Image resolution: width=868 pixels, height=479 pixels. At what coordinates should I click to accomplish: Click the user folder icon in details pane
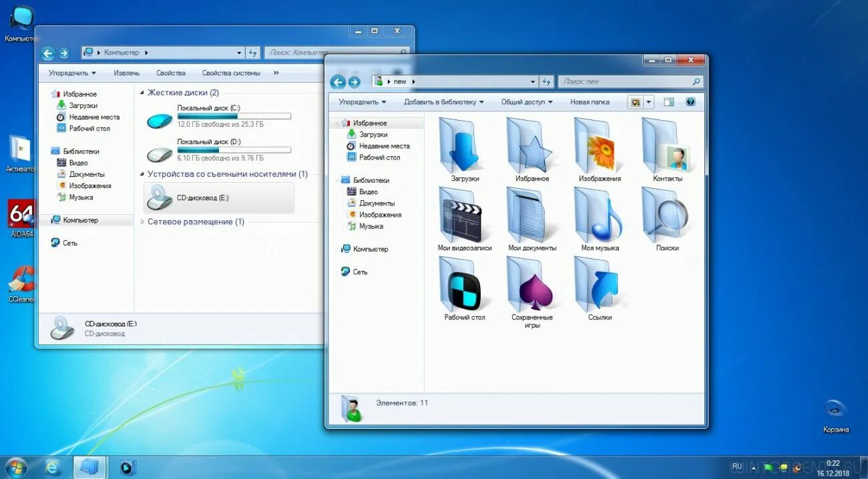pyautogui.click(x=351, y=408)
